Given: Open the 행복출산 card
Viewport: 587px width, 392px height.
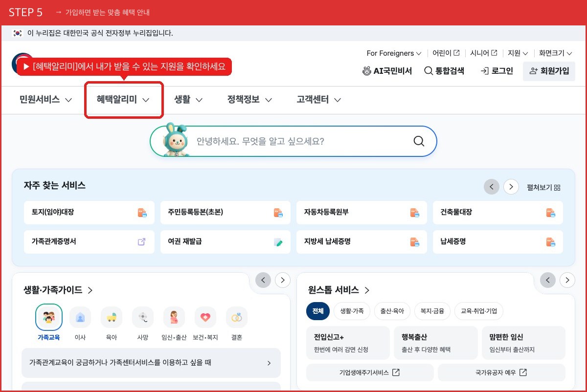Looking at the screenshot, I should pyautogui.click(x=436, y=343).
